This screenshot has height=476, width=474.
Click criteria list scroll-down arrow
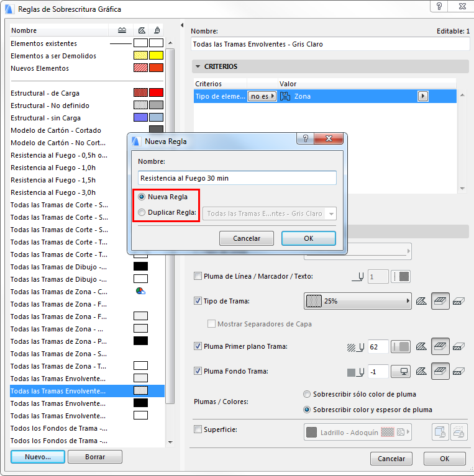pos(462,189)
